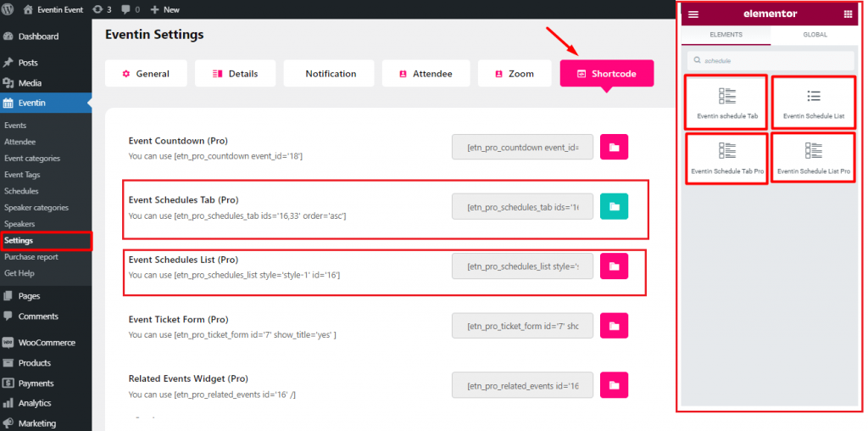The height and width of the screenshot is (431, 868).
Task: Switch to the General settings tab
Action: (146, 74)
